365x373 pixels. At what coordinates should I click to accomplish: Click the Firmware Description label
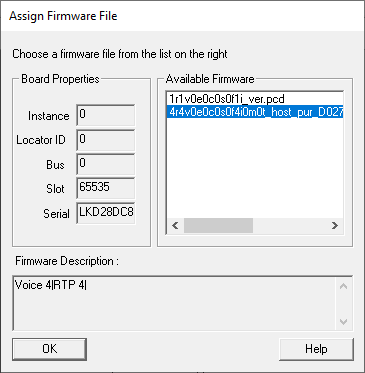pyautogui.click(x=67, y=261)
